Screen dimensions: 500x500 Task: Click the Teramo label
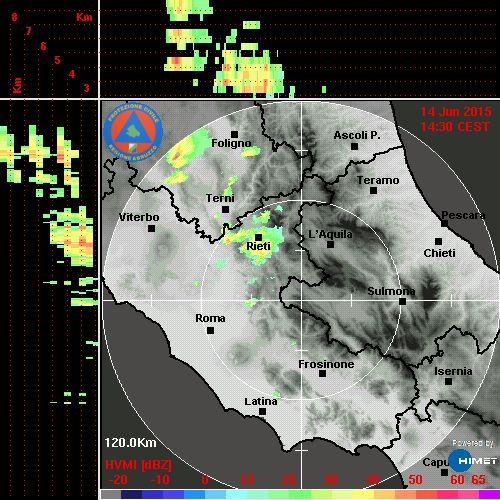[x=378, y=180]
